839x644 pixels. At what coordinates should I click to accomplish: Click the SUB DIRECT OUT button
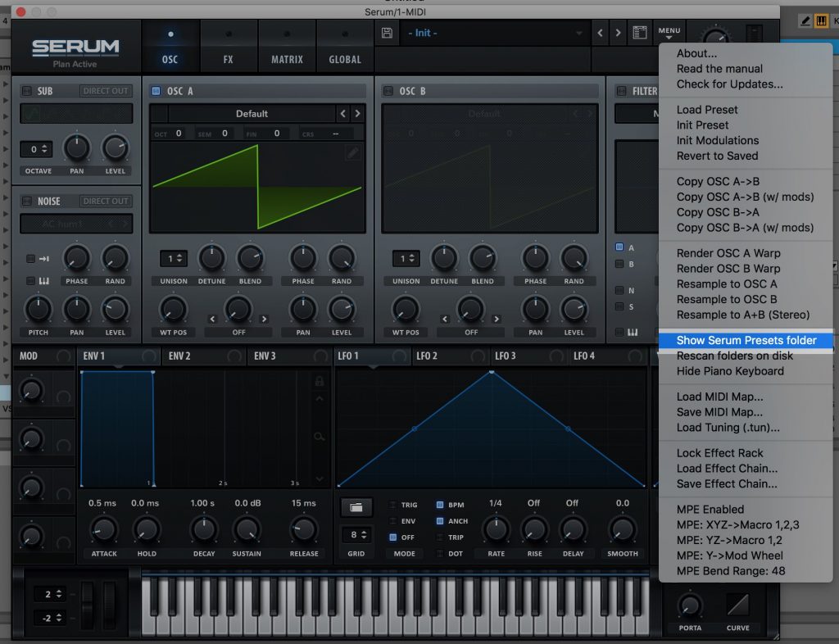[x=106, y=91]
